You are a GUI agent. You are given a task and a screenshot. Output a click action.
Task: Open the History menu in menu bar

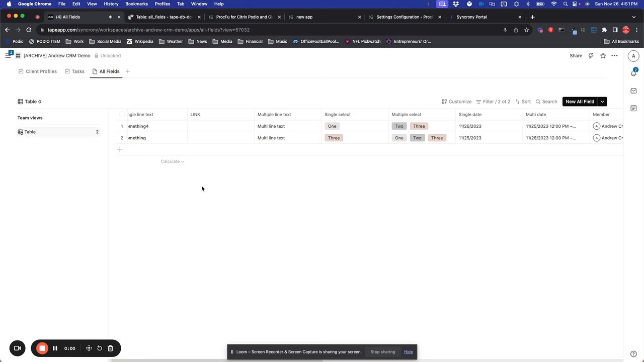(x=111, y=4)
